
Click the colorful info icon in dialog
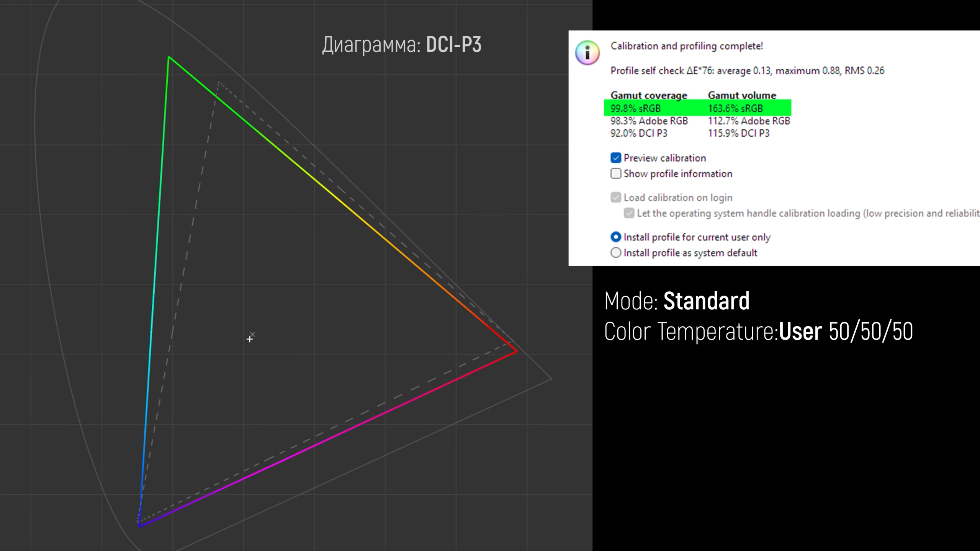[587, 53]
